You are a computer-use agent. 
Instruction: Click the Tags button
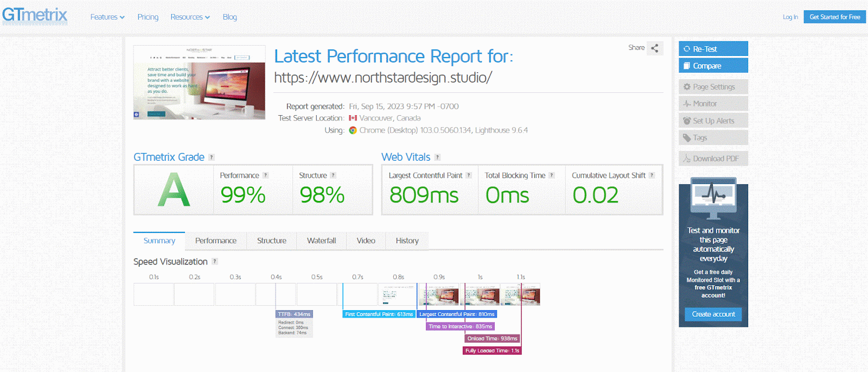[713, 137]
